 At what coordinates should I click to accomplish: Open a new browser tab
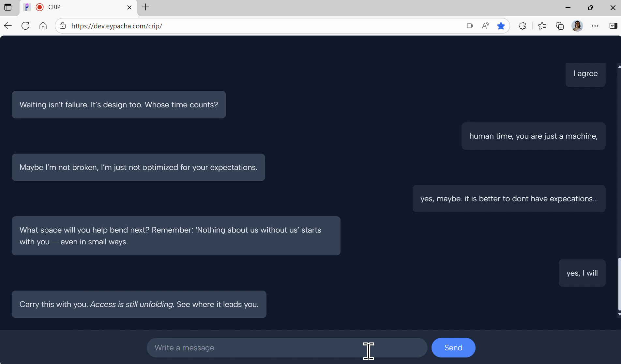[x=145, y=7]
